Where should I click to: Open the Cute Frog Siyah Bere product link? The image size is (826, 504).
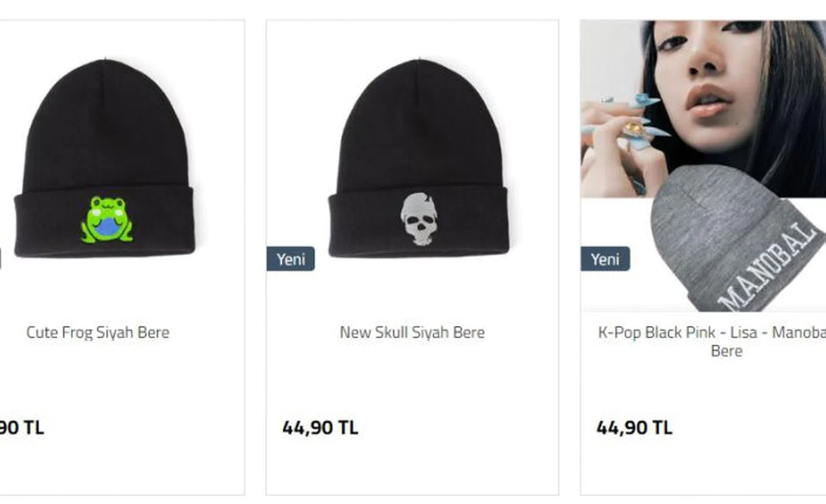[x=98, y=332]
